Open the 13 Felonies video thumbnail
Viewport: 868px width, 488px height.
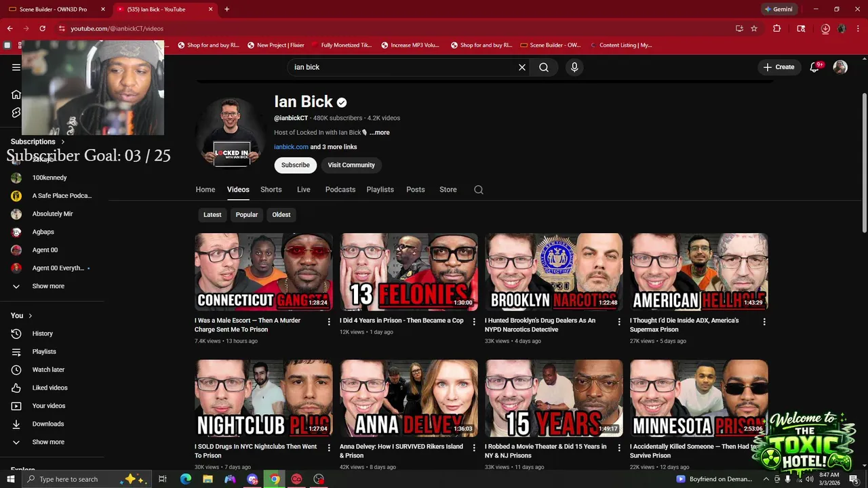coord(409,272)
